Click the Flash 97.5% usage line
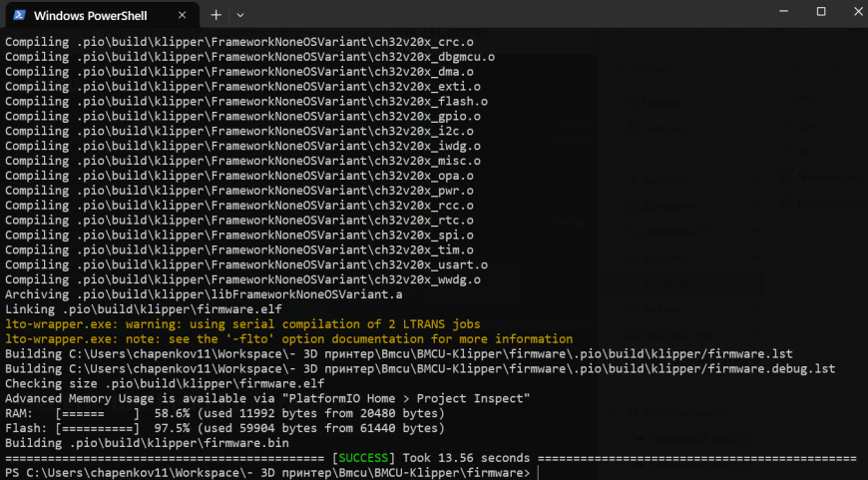This screenshot has height=480, width=868. [224, 428]
